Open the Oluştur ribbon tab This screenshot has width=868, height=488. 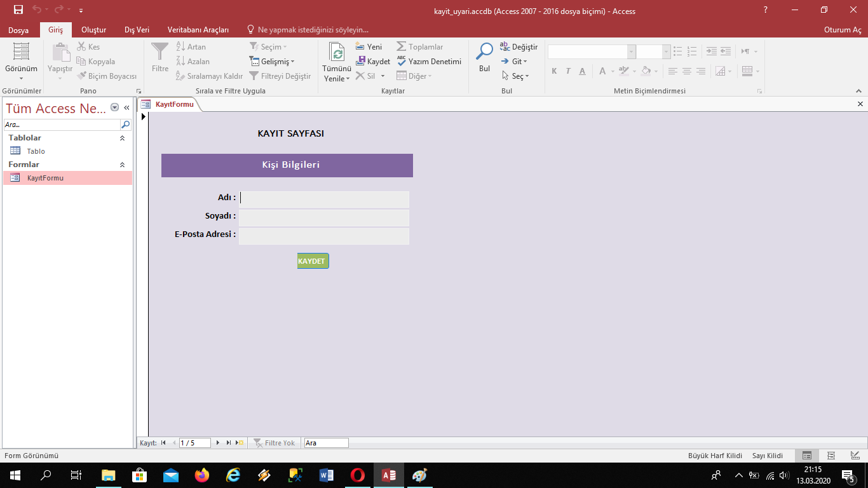click(93, 30)
